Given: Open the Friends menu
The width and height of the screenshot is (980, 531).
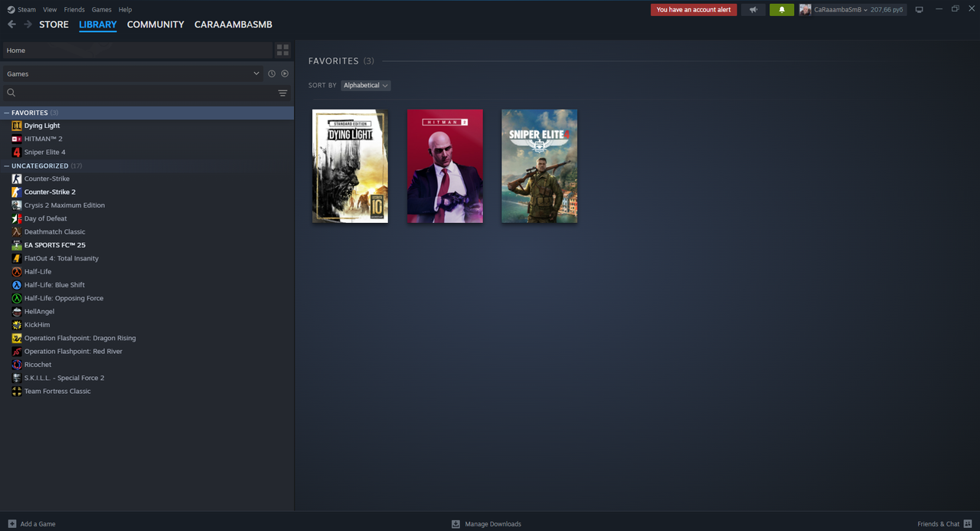Looking at the screenshot, I should tap(74, 10).
